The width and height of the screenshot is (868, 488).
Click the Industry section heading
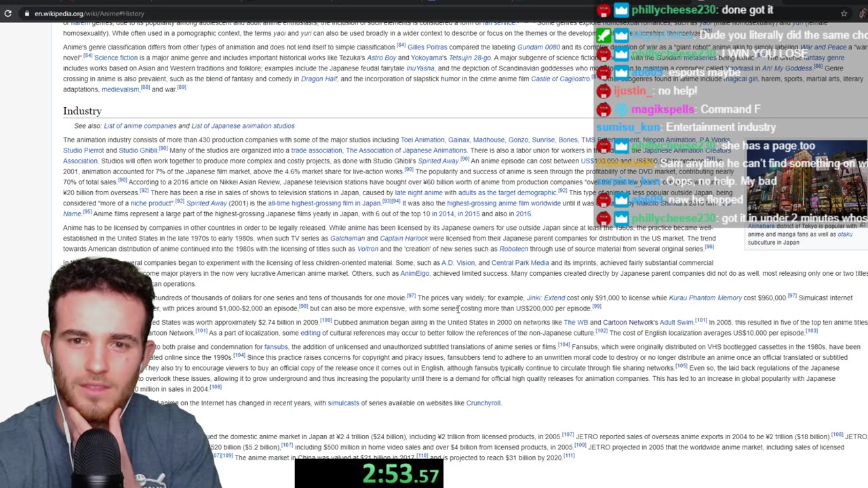point(82,111)
